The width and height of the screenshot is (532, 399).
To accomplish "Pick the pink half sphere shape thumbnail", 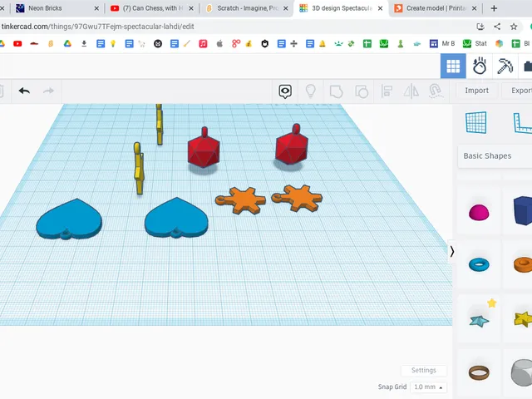I will click(479, 212).
